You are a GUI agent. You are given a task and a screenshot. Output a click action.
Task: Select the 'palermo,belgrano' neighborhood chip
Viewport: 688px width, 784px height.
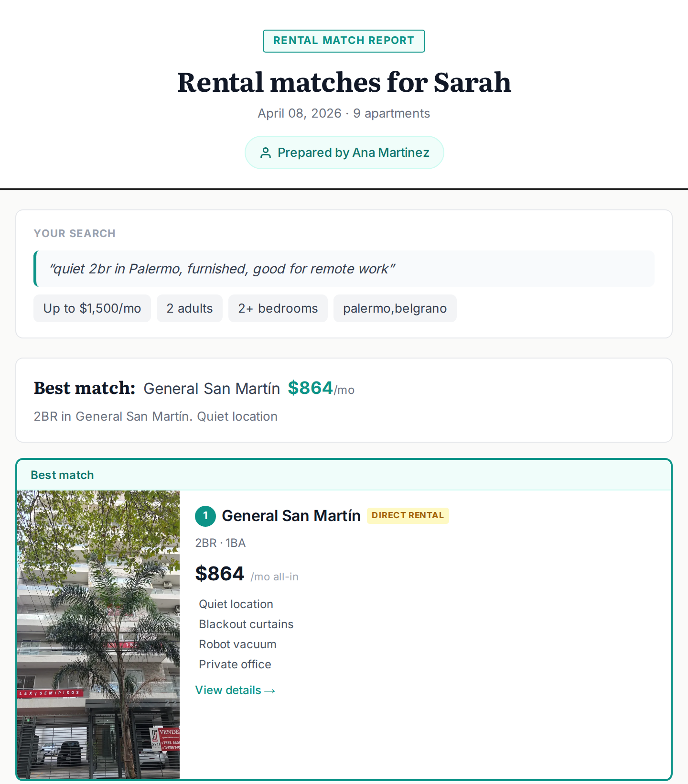(395, 308)
